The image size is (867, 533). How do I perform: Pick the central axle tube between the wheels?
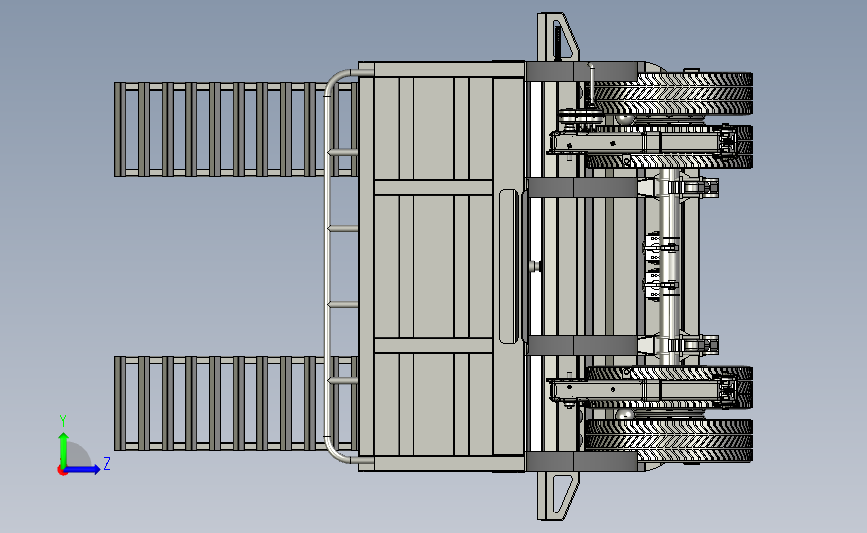(670, 266)
